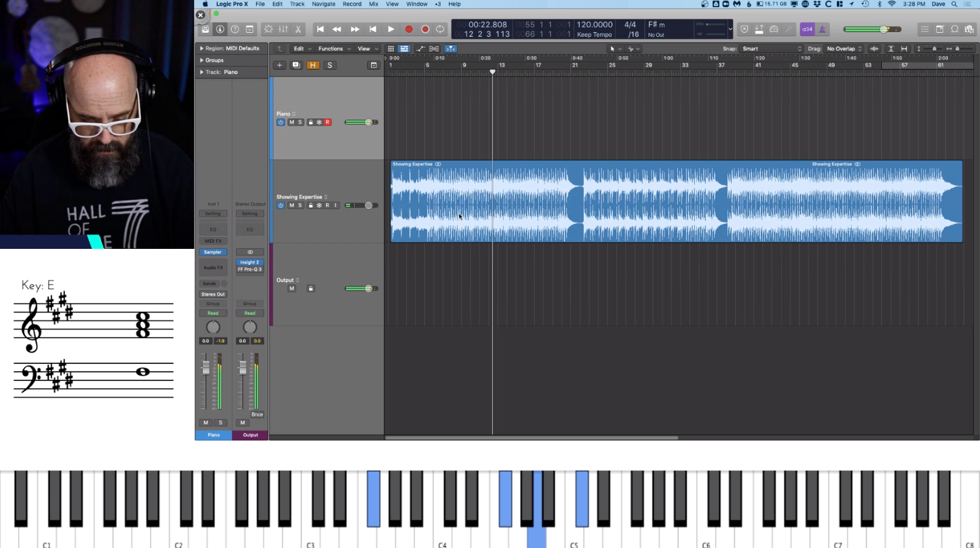The image size is (980, 548).
Task: Toggle record enable on Piano track
Action: click(x=327, y=123)
